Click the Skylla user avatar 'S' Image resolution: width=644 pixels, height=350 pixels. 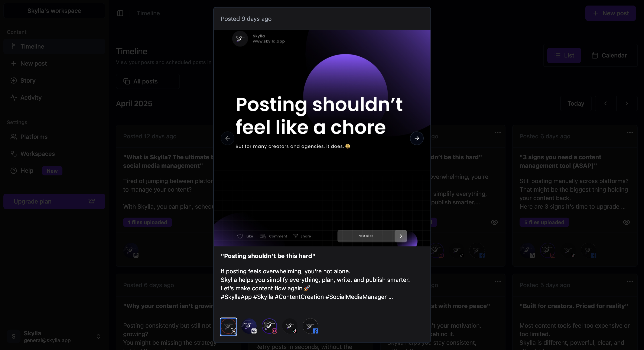click(x=13, y=337)
